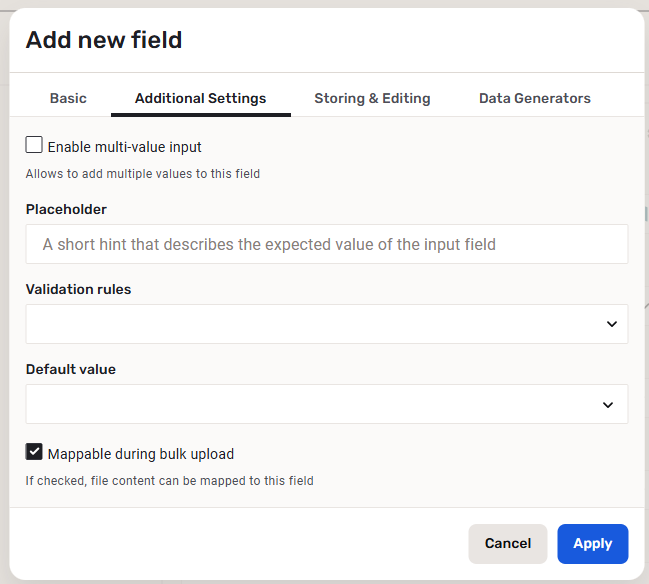Screen dimensions: 649x584
Task: Select the Additional Settings tab
Action: pos(200,98)
